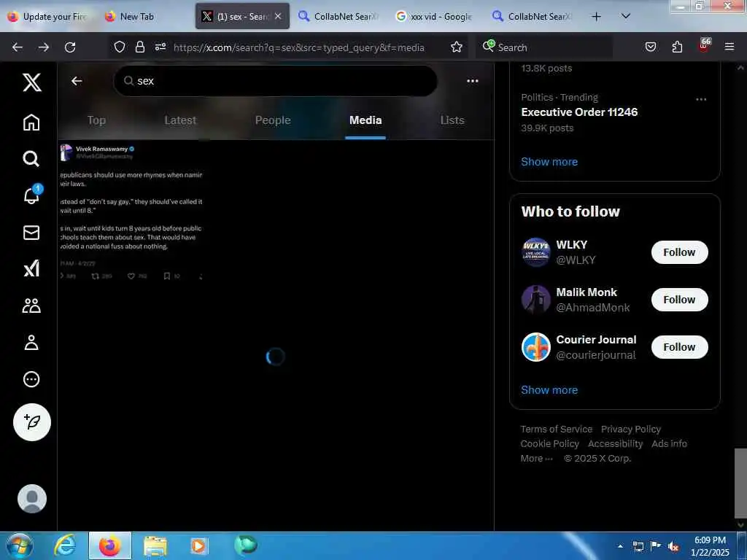
Task: Show hidden system tray icons
Action: coord(620,546)
